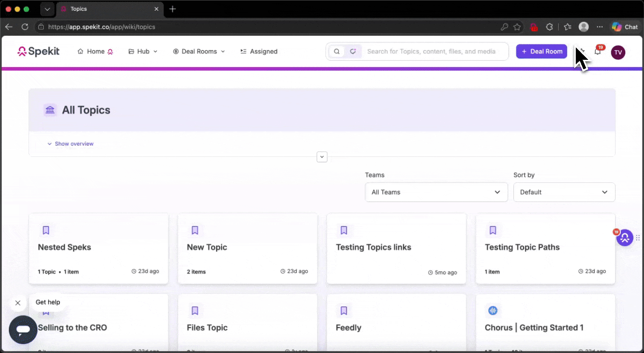This screenshot has width=644, height=353.
Task: Expand the Hub menu
Action: point(143,51)
